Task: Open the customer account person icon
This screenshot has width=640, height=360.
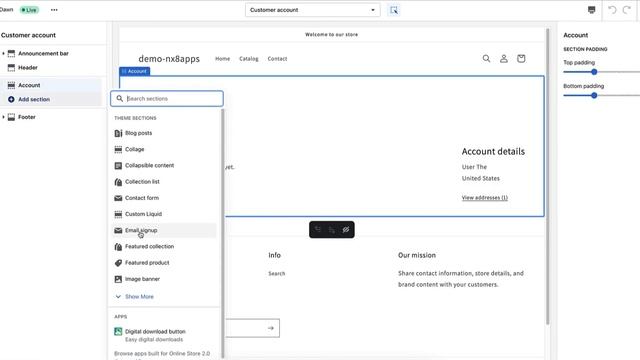Action: 504,58
